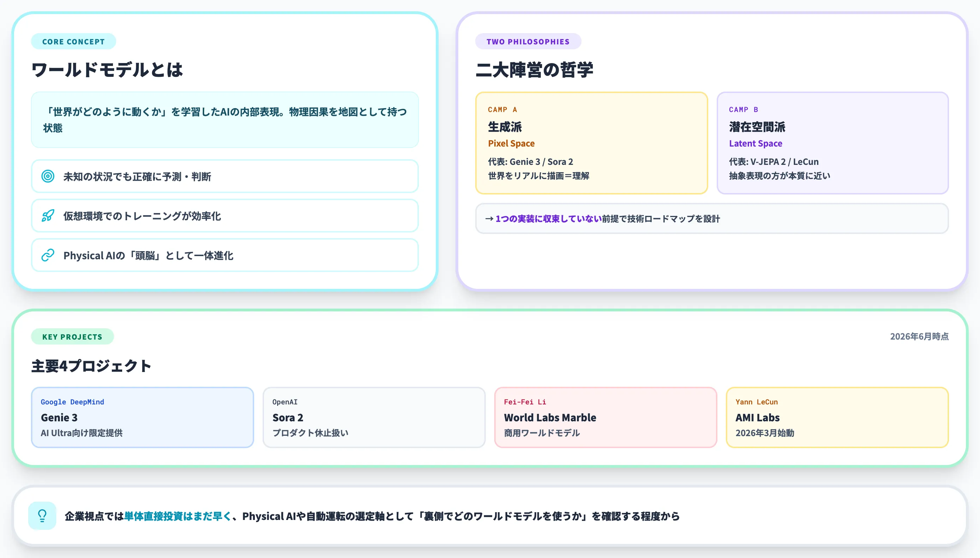Open the Sora 2 project card

(x=374, y=417)
